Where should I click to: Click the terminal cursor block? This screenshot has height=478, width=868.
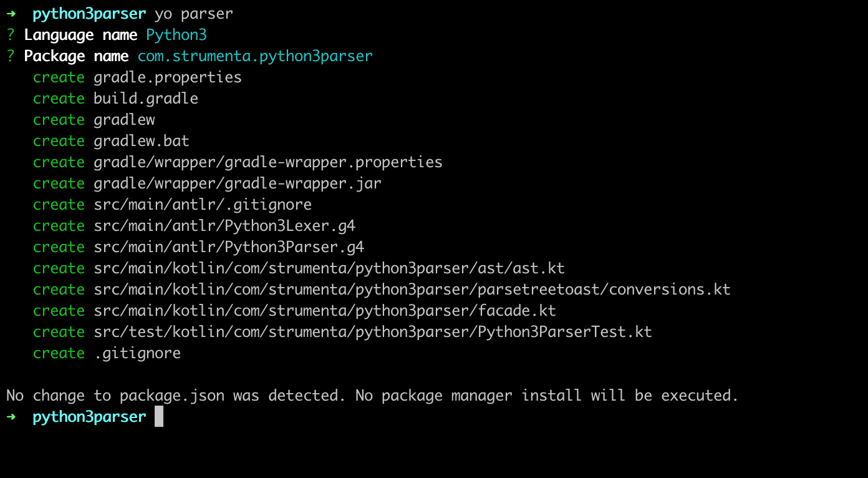159,417
